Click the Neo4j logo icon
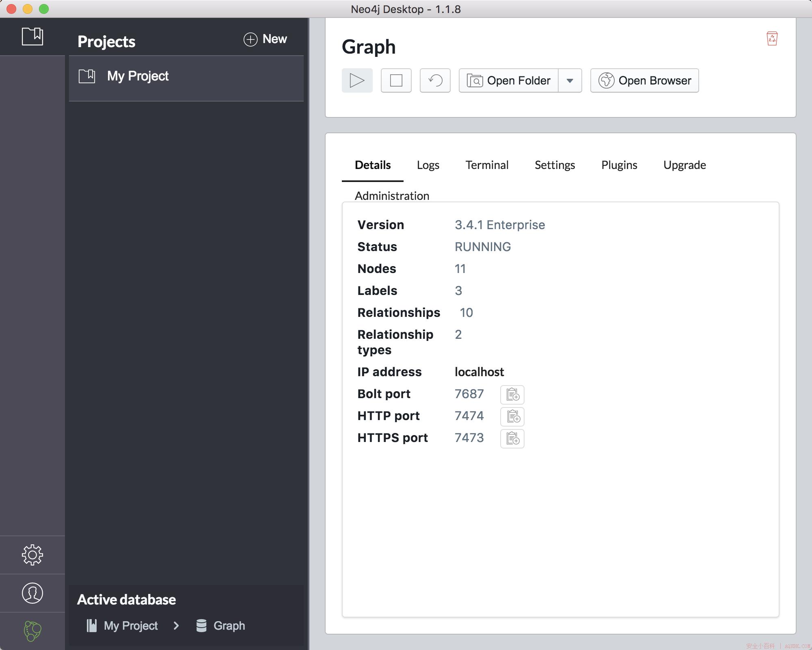The image size is (812, 650). (32, 631)
